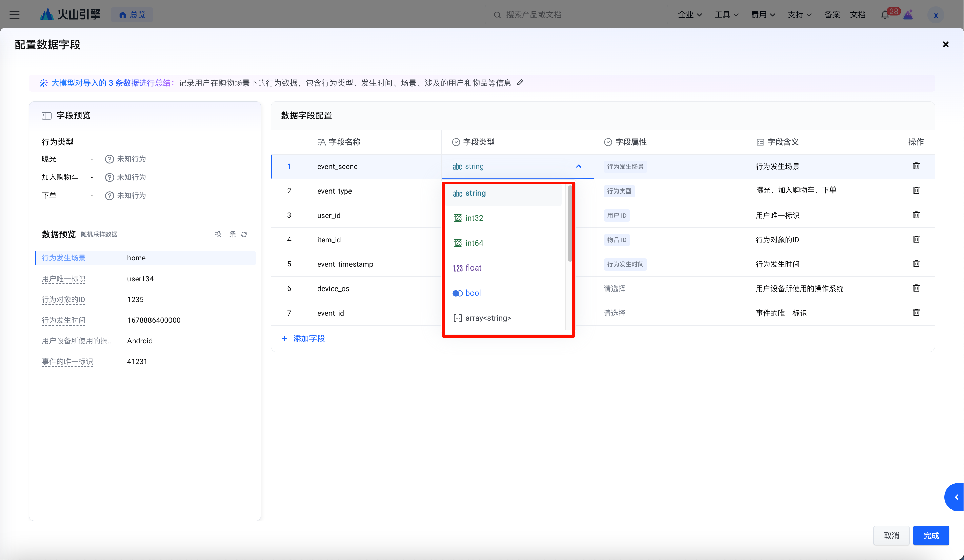964x560 pixels.
Task: Open the hamburger menu at top left
Action: pos(15,15)
